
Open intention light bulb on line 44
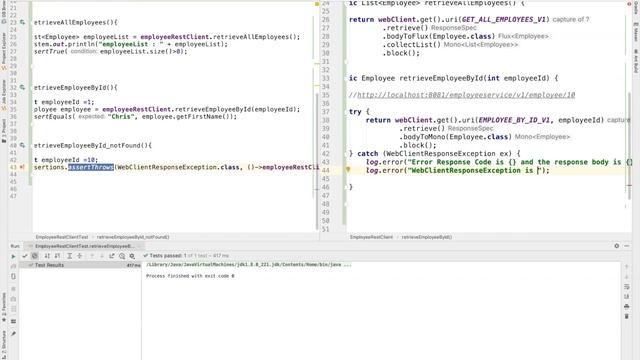point(348,170)
